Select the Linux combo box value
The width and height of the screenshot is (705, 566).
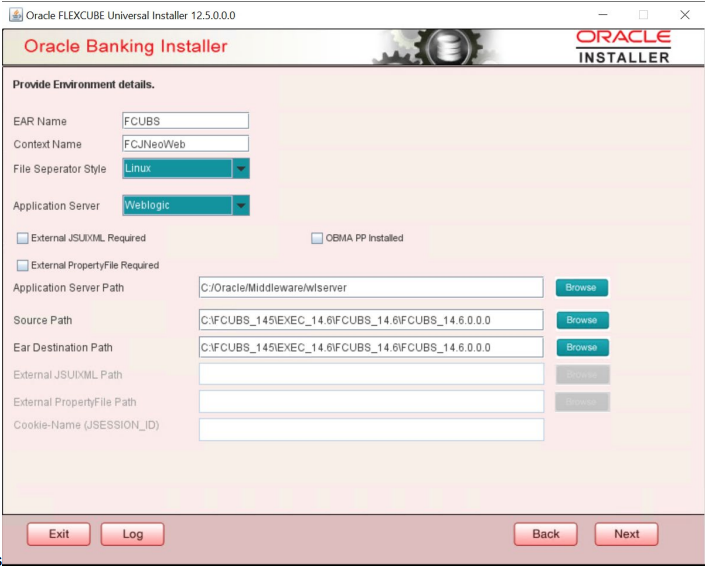click(x=178, y=169)
